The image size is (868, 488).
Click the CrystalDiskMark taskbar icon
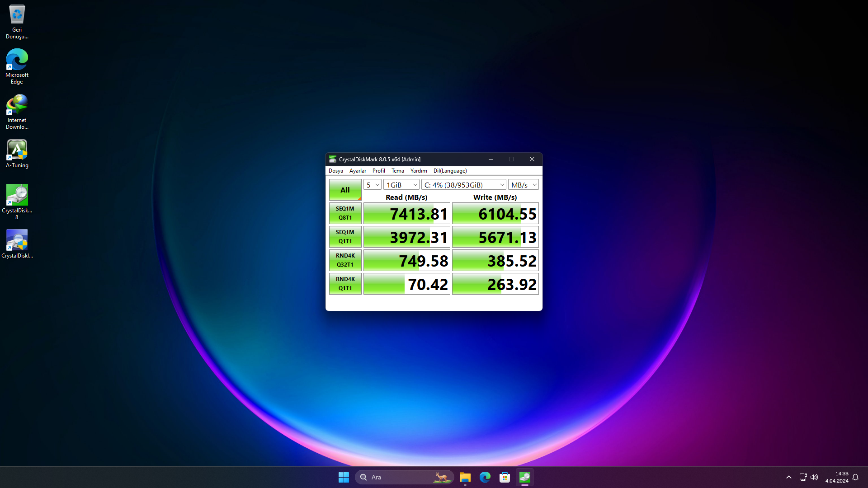(524, 477)
